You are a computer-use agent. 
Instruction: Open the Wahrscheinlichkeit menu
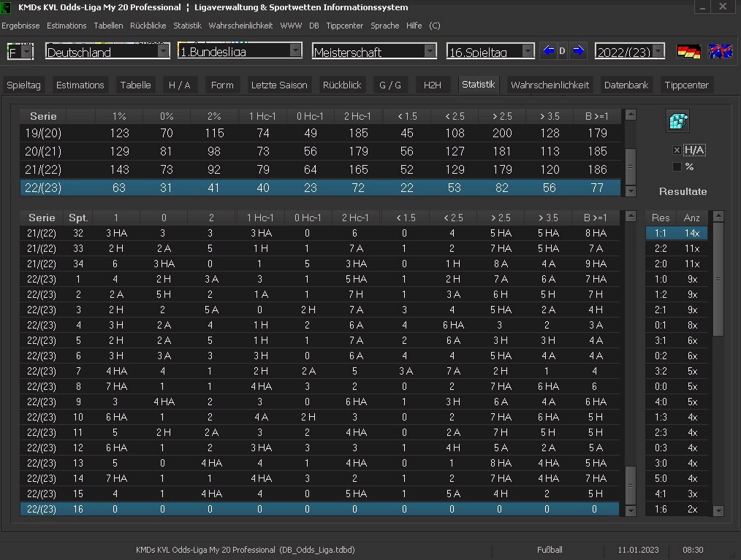tap(240, 26)
